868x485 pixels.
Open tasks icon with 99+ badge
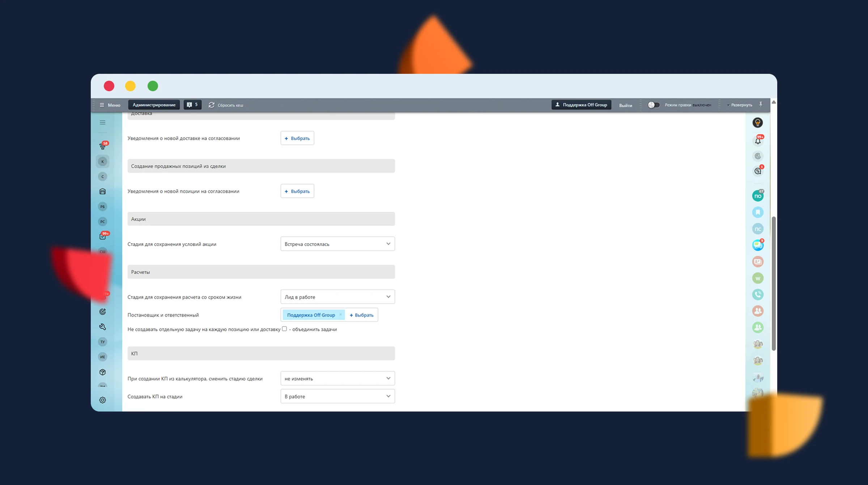103,236
